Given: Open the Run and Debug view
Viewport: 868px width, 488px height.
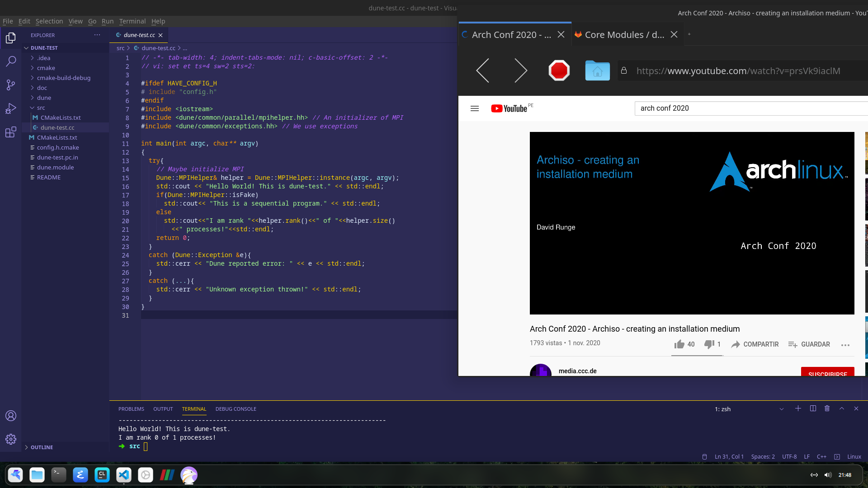Looking at the screenshot, I should pyautogui.click(x=11, y=108).
